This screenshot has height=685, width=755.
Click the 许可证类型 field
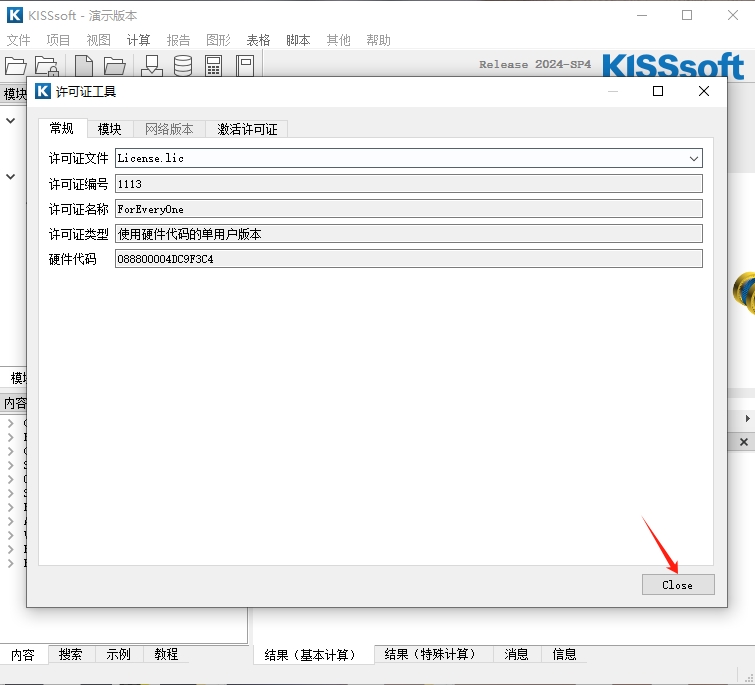tap(408, 234)
